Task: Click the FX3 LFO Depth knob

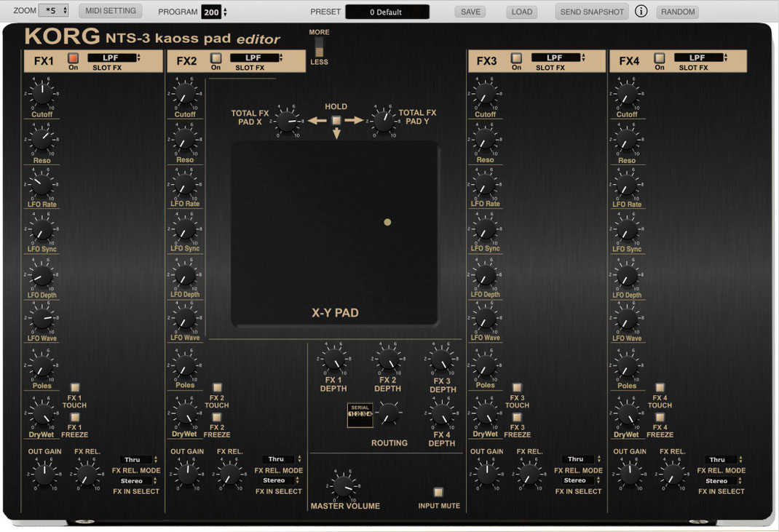Action: [486, 275]
